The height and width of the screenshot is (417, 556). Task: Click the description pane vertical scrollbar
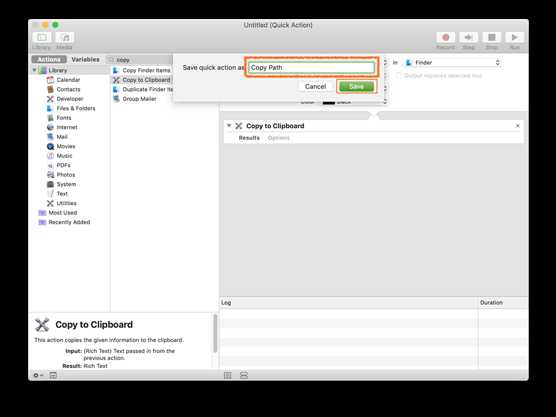pos(215,333)
